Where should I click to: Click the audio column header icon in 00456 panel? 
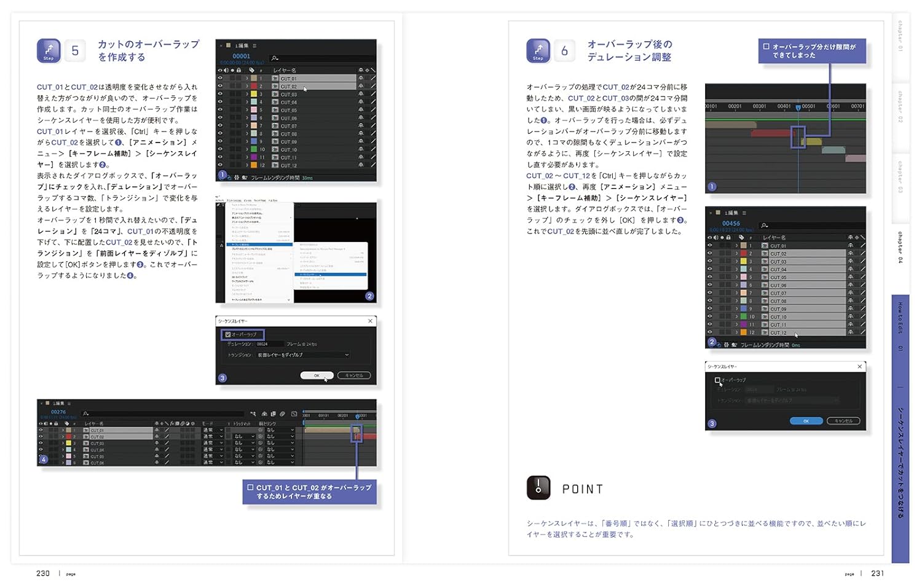[715, 238]
